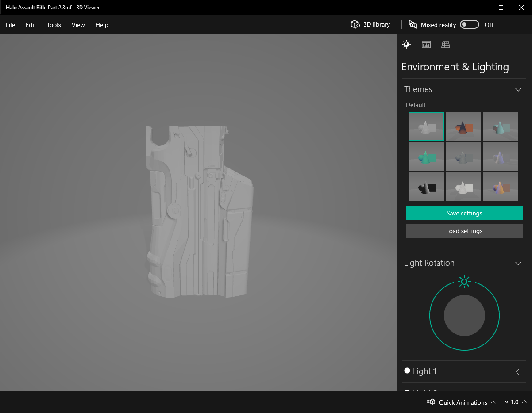Open the Tools menu

[x=54, y=25]
